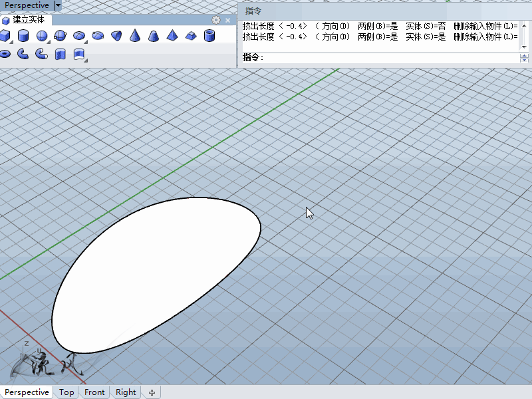
Task: Switch to the Right viewport tab
Action: click(126, 392)
